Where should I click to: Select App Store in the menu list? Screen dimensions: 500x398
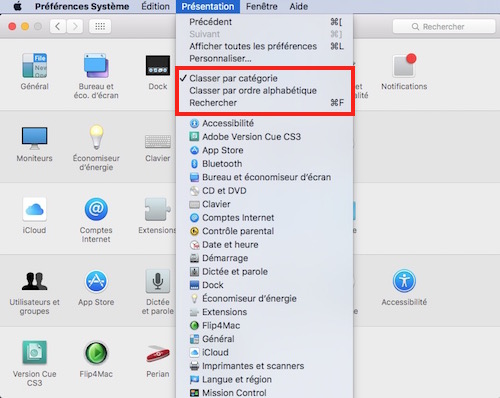pos(265,150)
